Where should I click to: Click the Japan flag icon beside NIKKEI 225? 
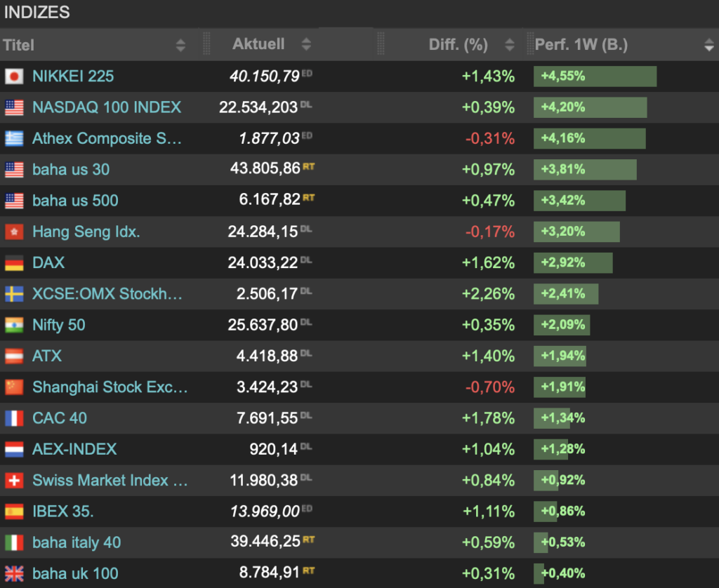(x=14, y=76)
